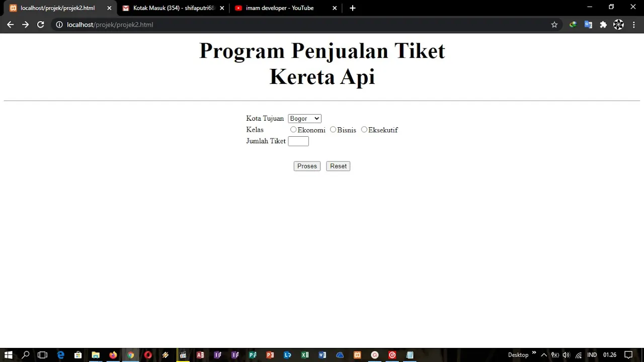Expand the Desktop toolbar chevron in taskbar
This screenshot has height=362, width=644.
pos(534,353)
